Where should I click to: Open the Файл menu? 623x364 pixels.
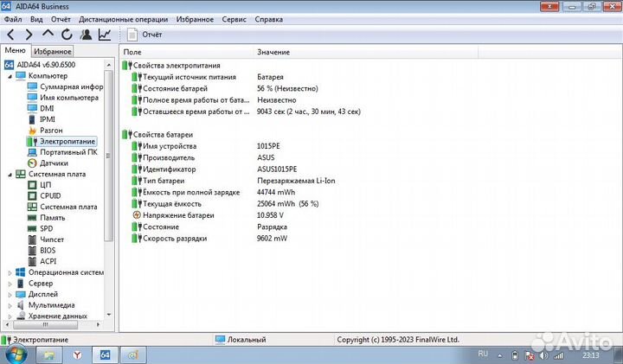(13, 19)
